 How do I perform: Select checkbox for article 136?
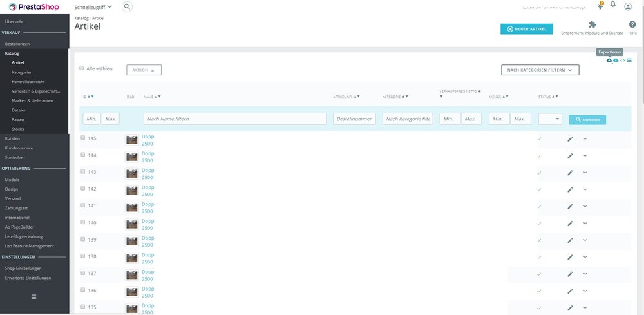pos(83,289)
